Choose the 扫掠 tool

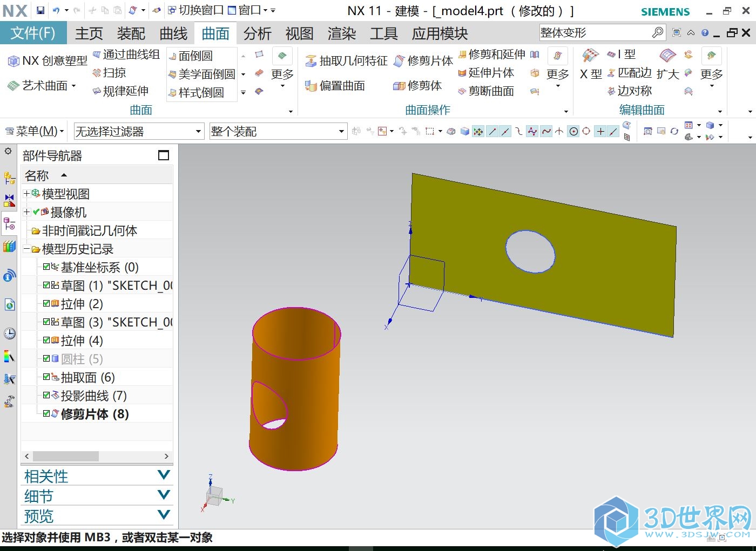pos(109,72)
